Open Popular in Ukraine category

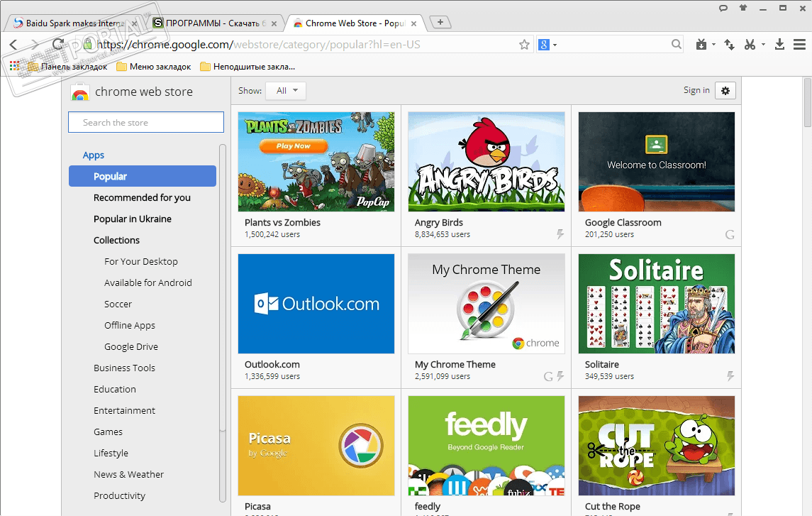tap(133, 219)
